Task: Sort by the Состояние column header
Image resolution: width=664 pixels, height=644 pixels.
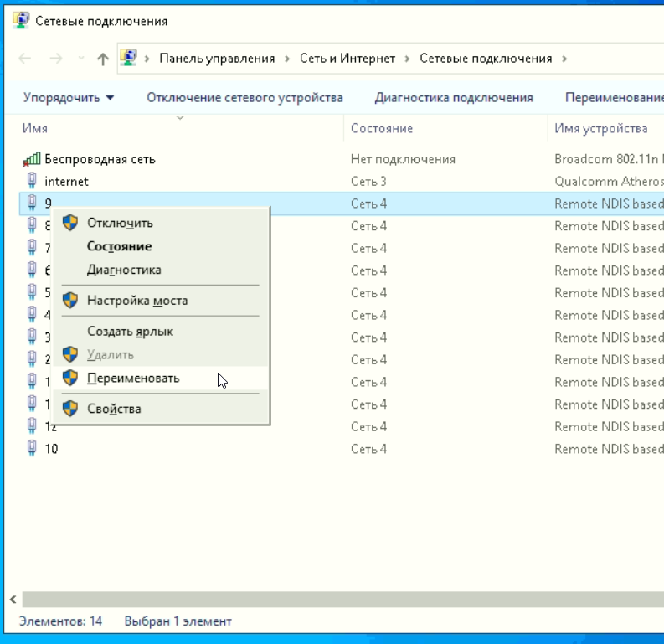Action: 382,128
